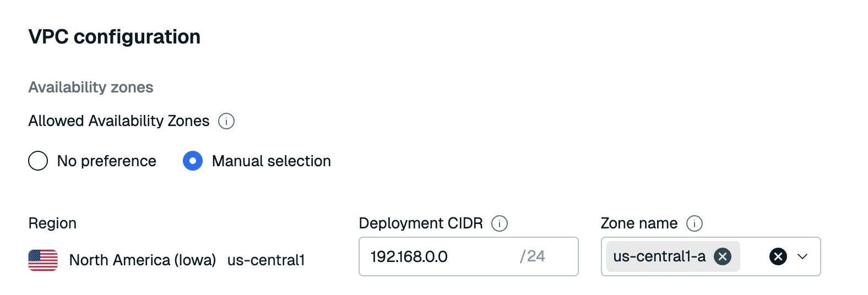The width and height of the screenshot is (868, 295).
Task: Select the Manual selection radio button
Action: pos(193,161)
